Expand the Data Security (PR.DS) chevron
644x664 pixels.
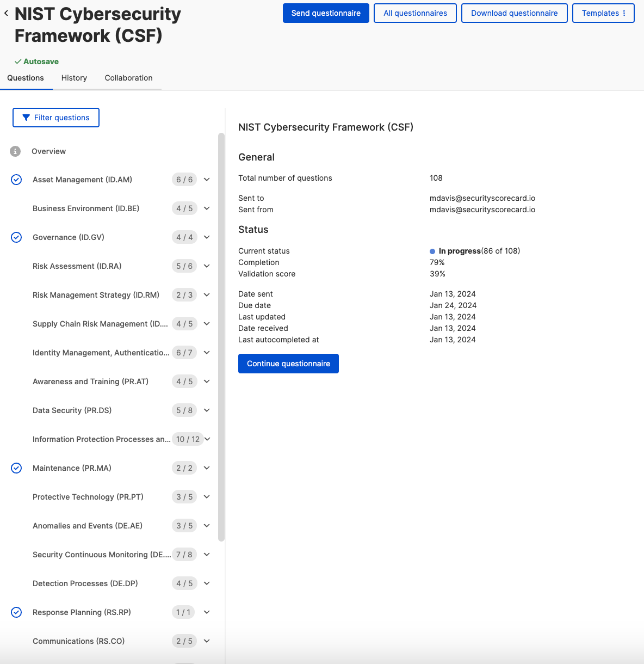[x=207, y=410]
